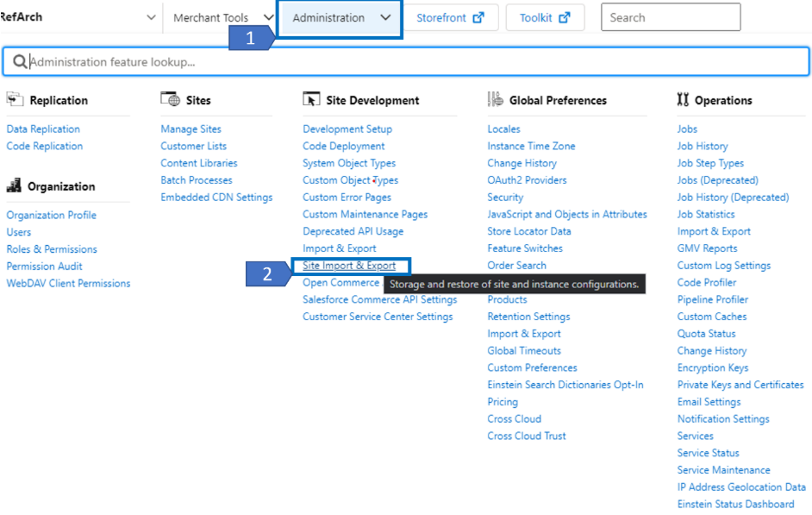The width and height of the screenshot is (812, 515).
Task: Open Data Replication
Action: click(x=43, y=129)
